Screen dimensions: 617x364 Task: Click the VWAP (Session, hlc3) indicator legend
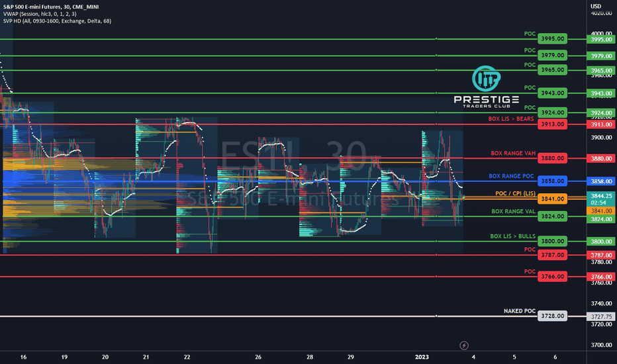pos(40,14)
